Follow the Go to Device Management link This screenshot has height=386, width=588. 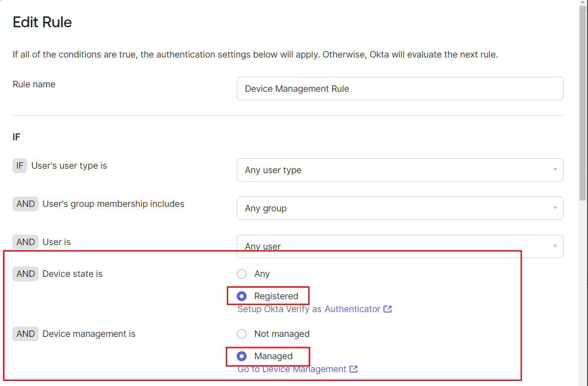click(x=292, y=369)
